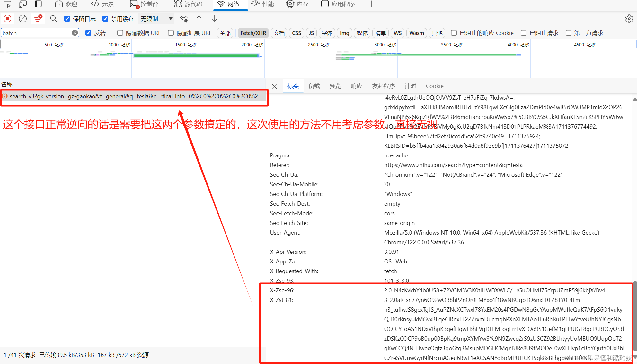Click the inspect element picker icon
Screen dimensions: 637x364
(7, 4)
